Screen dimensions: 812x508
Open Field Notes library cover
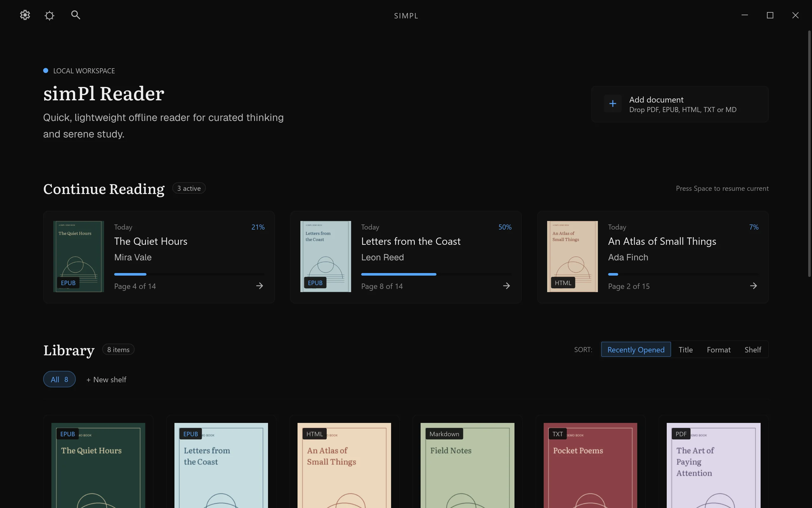pos(467,465)
